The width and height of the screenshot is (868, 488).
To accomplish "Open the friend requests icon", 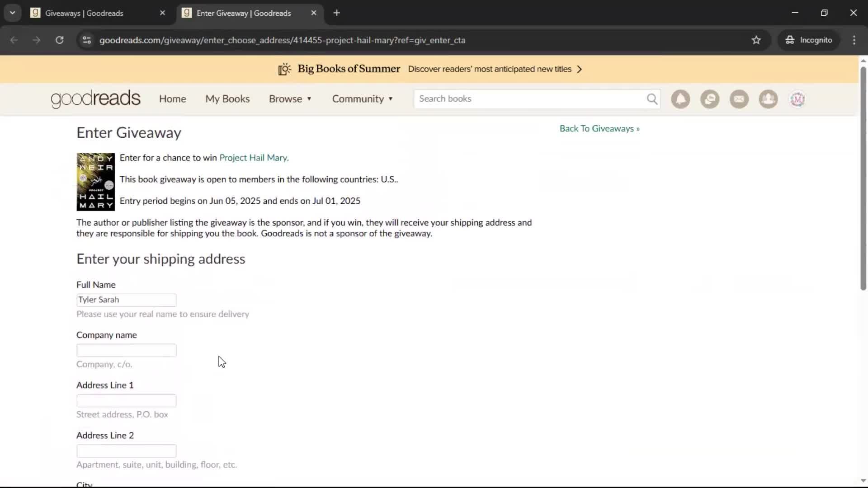I will 768,99.
